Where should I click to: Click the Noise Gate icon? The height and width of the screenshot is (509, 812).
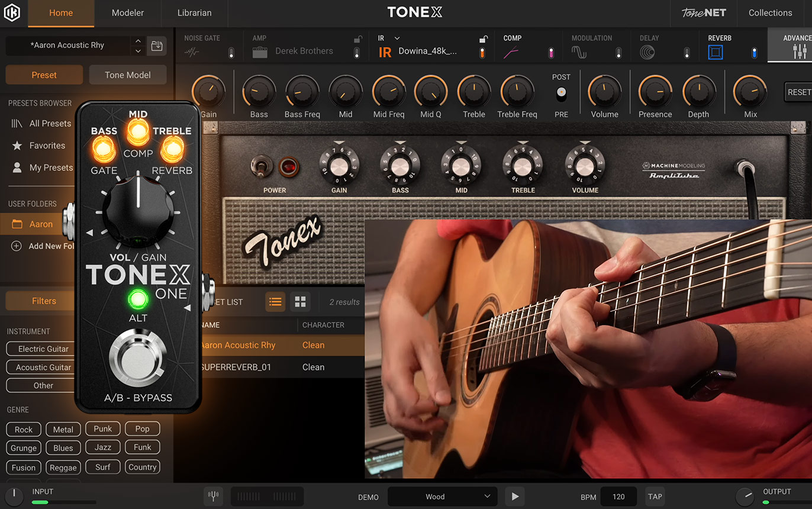pos(192,53)
